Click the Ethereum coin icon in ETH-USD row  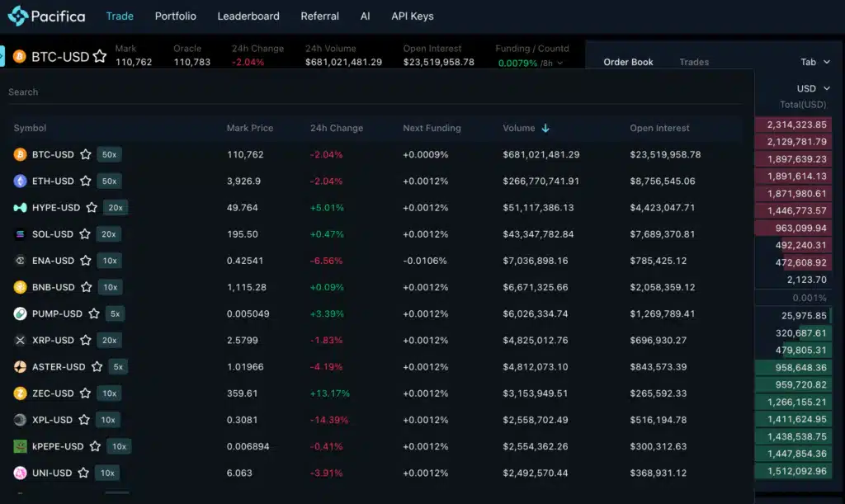point(21,181)
